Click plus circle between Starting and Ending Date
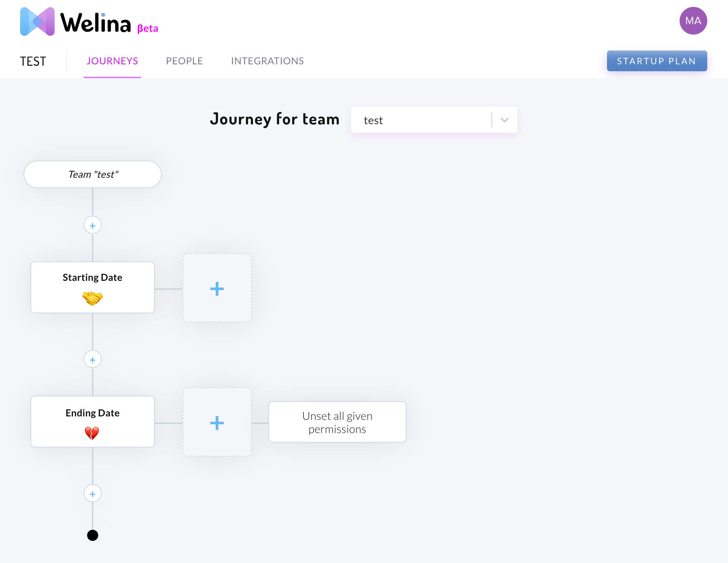The width and height of the screenshot is (728, 563). (93, 360)
